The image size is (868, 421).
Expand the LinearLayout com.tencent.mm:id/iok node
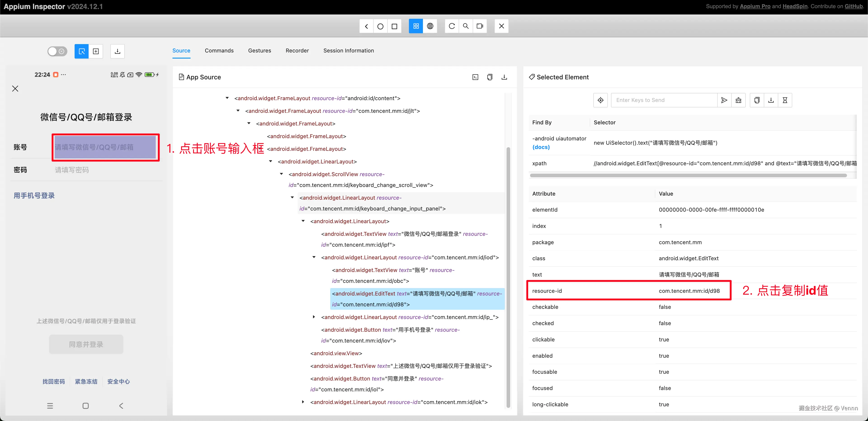303,402
